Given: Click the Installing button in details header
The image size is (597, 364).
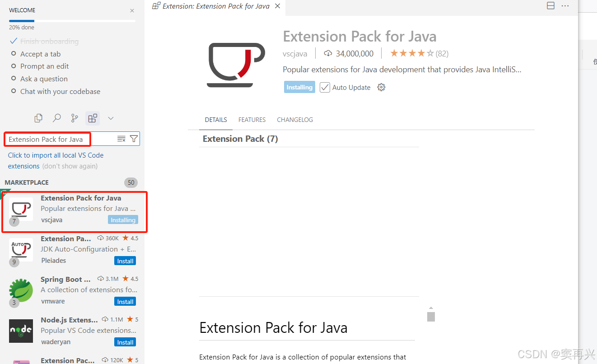Looking at the screenshot, I should pos(299,87).
